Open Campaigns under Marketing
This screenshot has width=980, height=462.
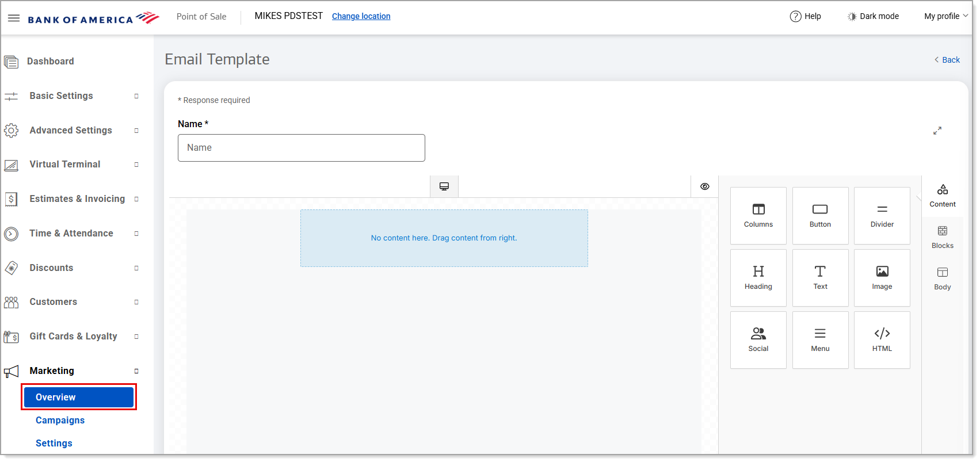[x=60, y=421]
